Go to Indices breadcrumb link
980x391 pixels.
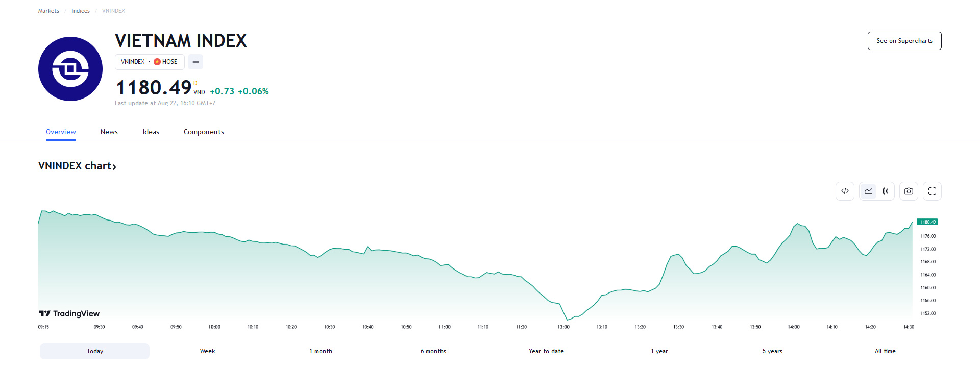pyautogui.click(x=81, y=11)
